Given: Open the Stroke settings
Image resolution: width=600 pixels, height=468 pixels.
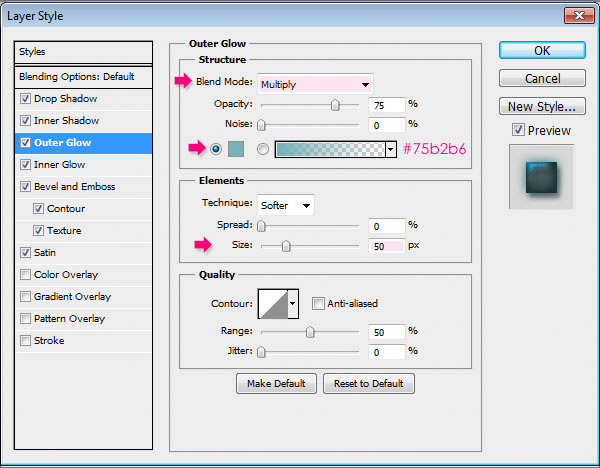Looking at the screenshot, I should pos(49,341).
